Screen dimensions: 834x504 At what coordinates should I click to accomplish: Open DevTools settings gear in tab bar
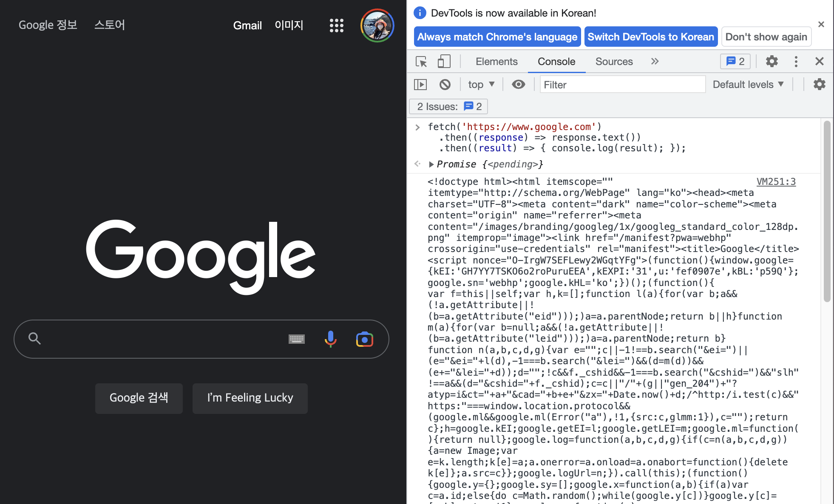pyautogui.click(x=772, y=62)
